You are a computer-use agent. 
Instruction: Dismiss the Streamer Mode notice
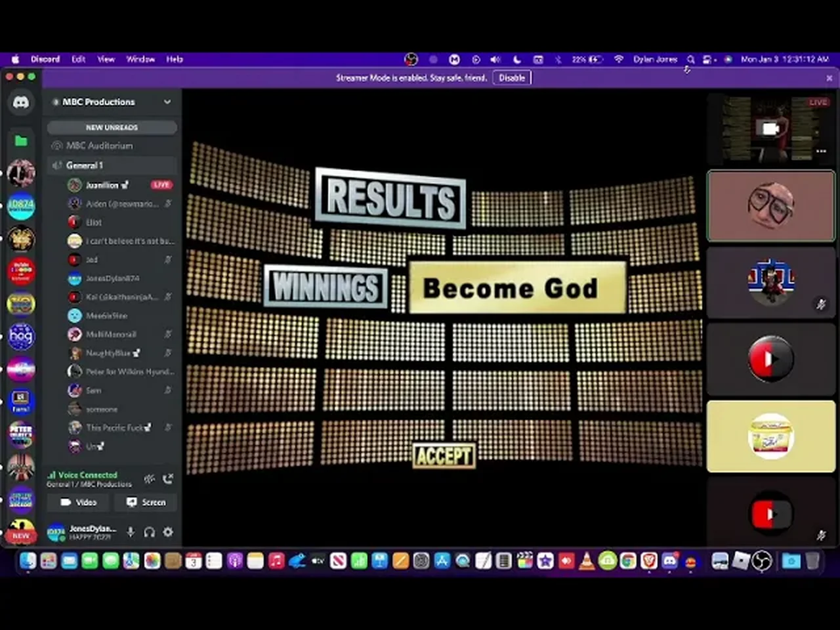pyautogui.click(x=829, y=77)
